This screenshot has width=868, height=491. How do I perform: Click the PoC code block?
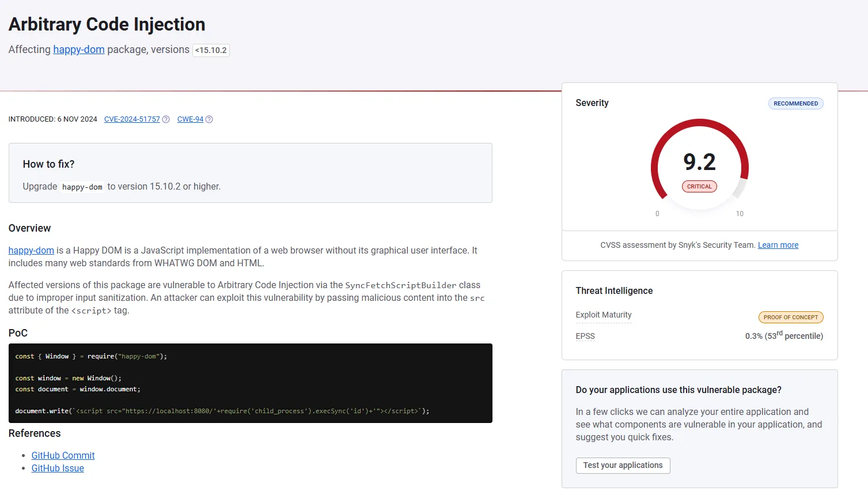point(251,383)
